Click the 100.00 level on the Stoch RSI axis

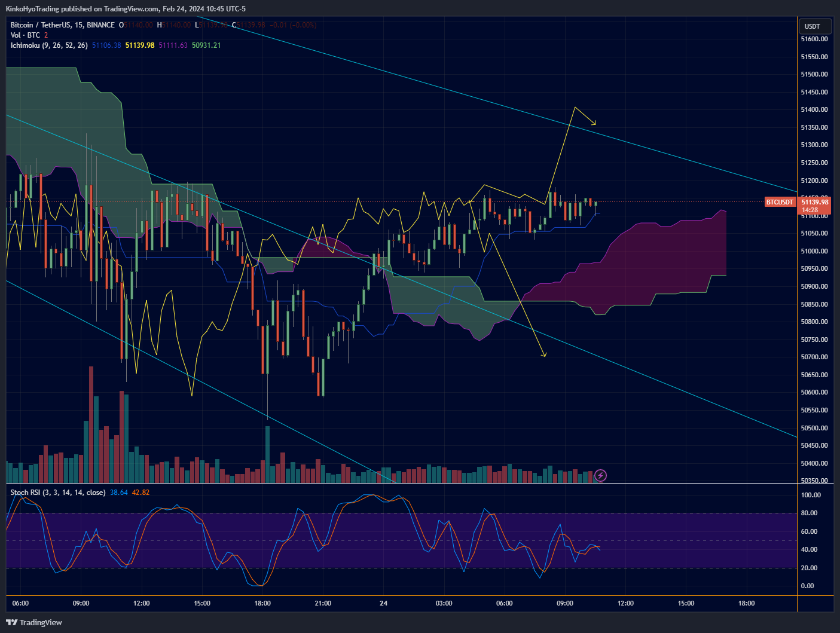coord(811,495)
